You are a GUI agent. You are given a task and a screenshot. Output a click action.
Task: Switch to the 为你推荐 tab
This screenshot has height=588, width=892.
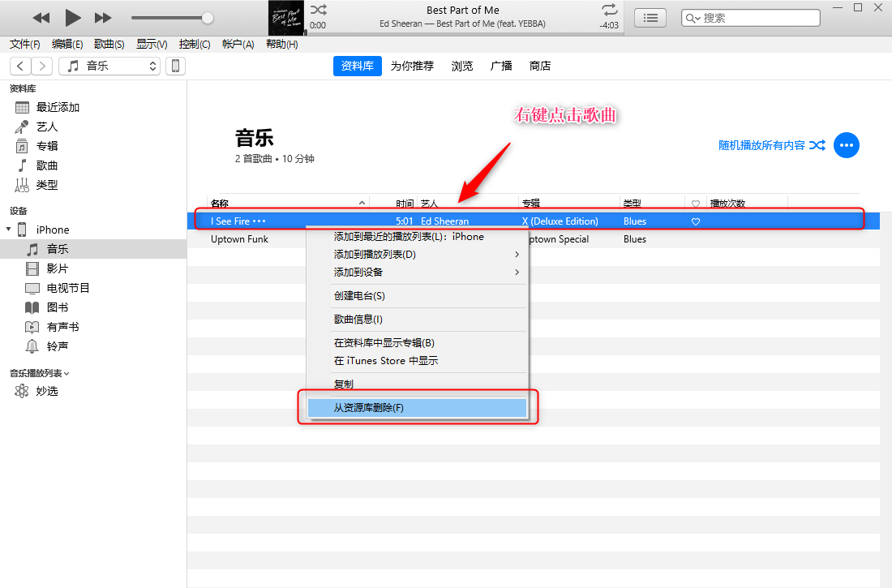pos(412,66)
